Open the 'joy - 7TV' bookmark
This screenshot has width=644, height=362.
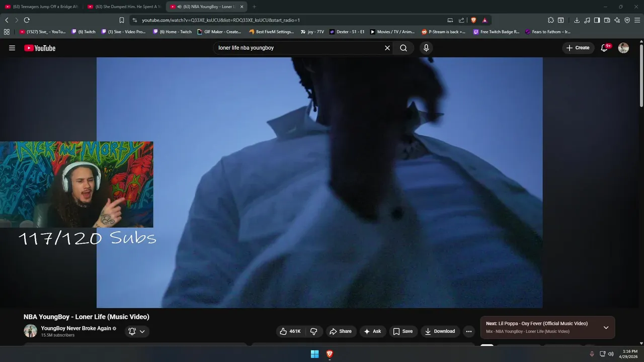tap(312, 32)
